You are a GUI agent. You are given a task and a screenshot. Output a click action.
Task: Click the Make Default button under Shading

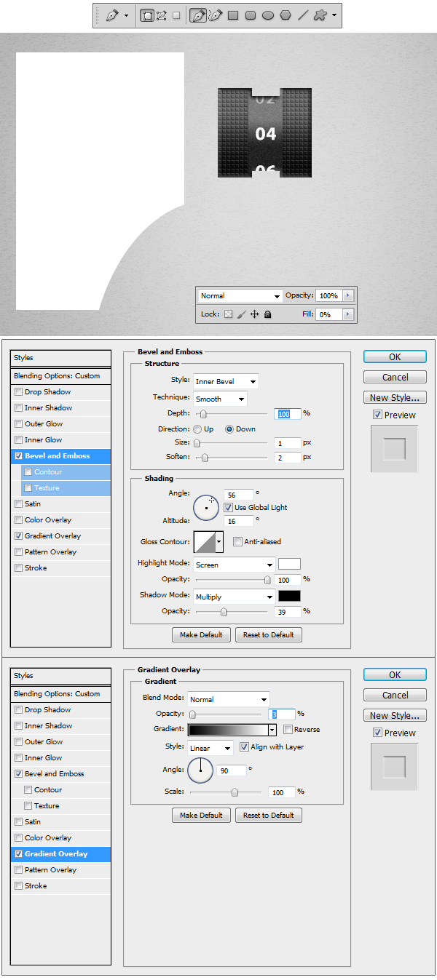pos(201,634)
